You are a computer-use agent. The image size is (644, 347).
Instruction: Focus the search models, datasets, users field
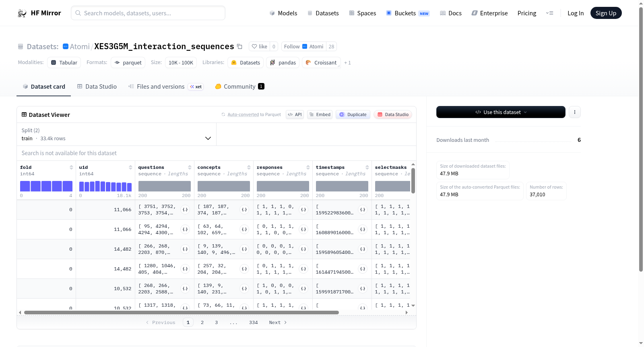[x=148, y=13]
